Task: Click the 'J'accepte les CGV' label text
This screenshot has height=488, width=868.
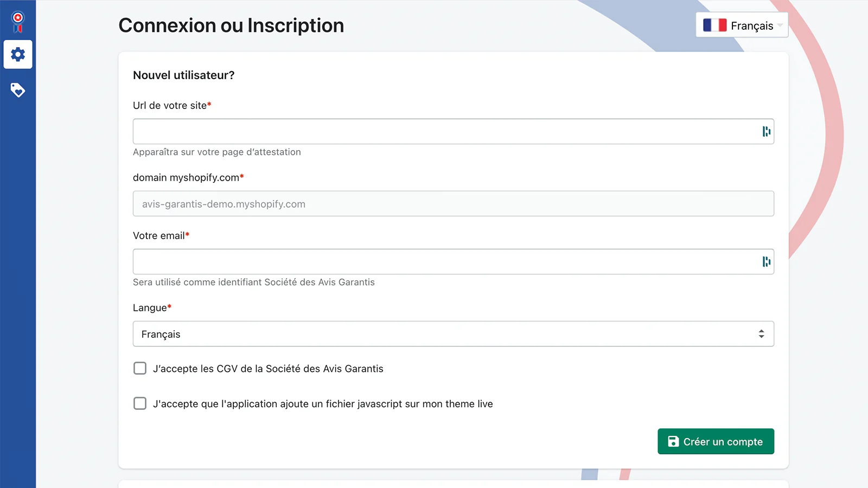Action: (268, 369)
